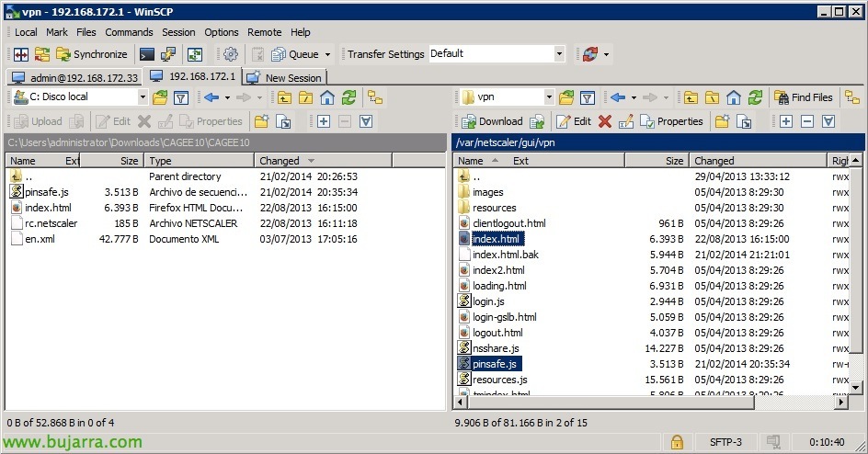Toggle local directory tree icon

click(375, 98)
